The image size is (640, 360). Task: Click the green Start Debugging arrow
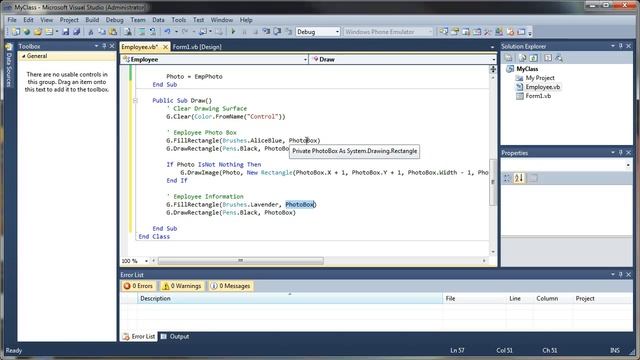(x=233, y=32)
